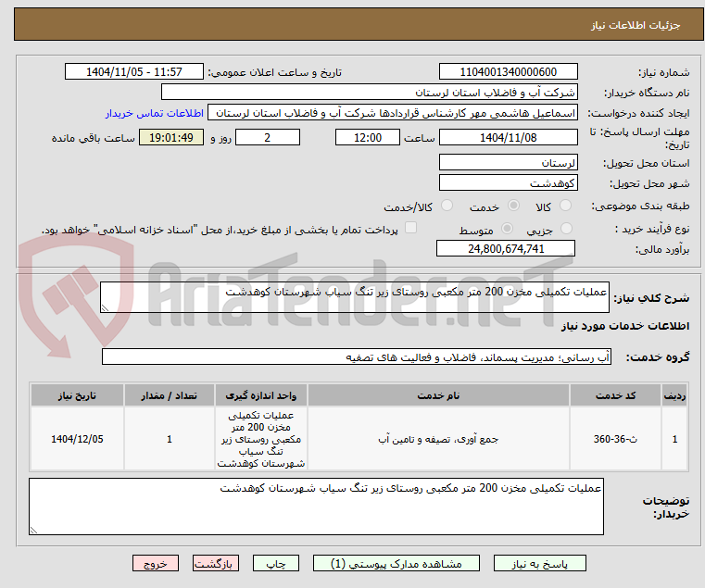
Task: Select the جزیی purchase type radio
Action: [x=567, y=229]
